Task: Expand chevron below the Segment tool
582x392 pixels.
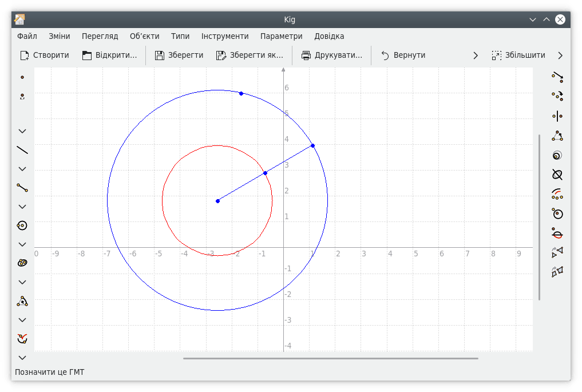Action: pos(22,207)
